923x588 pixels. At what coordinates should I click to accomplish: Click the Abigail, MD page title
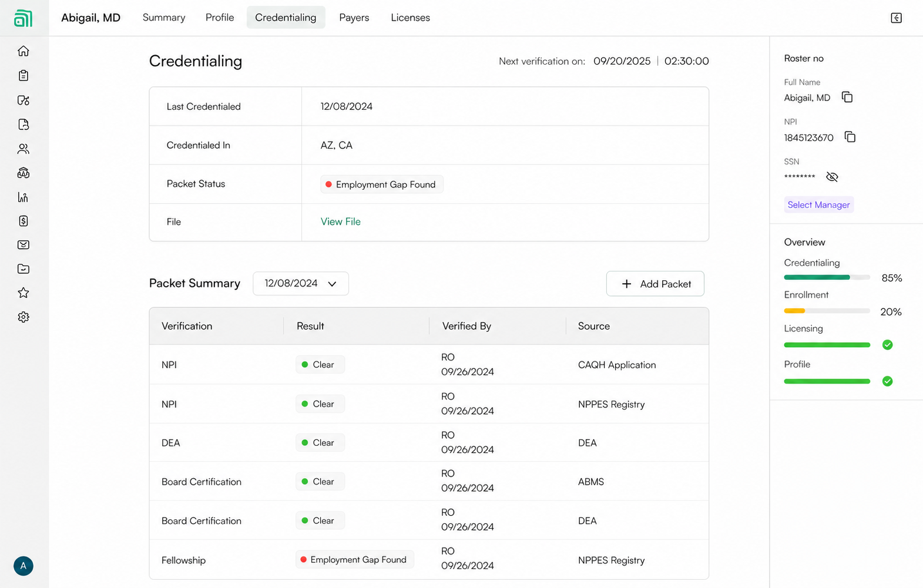[x=91, y=18]
